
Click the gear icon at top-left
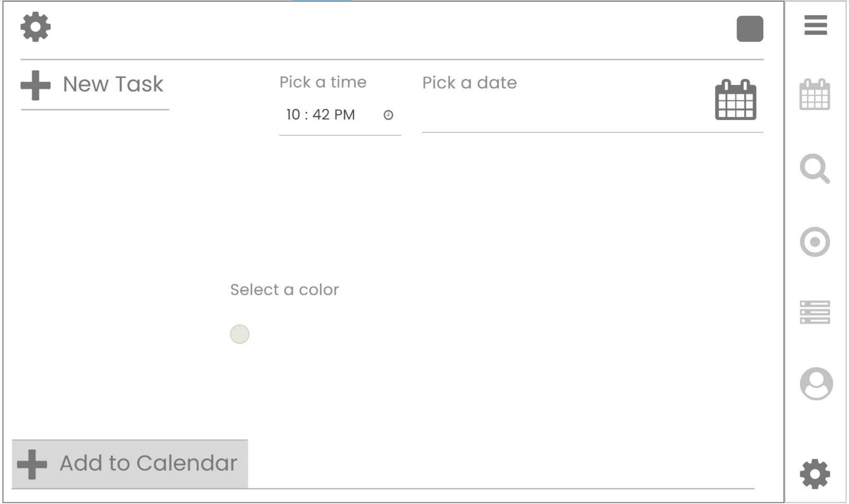click(x=36, y=27)
